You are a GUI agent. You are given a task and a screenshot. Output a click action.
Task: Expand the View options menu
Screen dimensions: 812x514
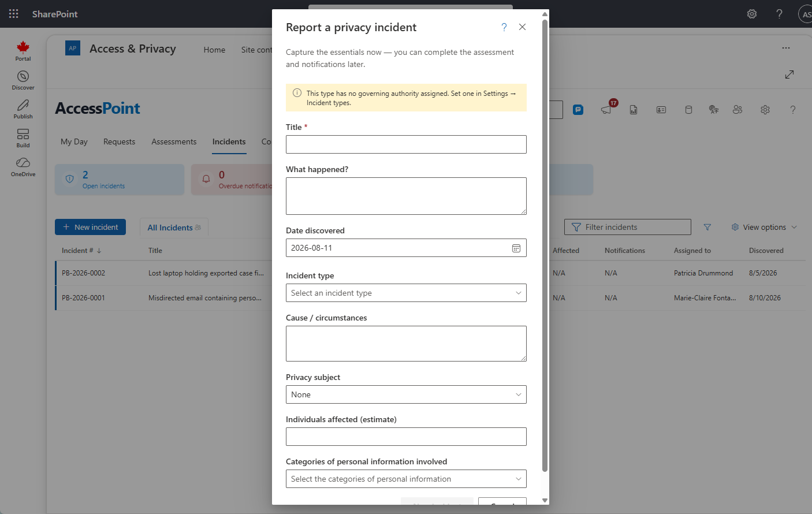tap(764, 227)
